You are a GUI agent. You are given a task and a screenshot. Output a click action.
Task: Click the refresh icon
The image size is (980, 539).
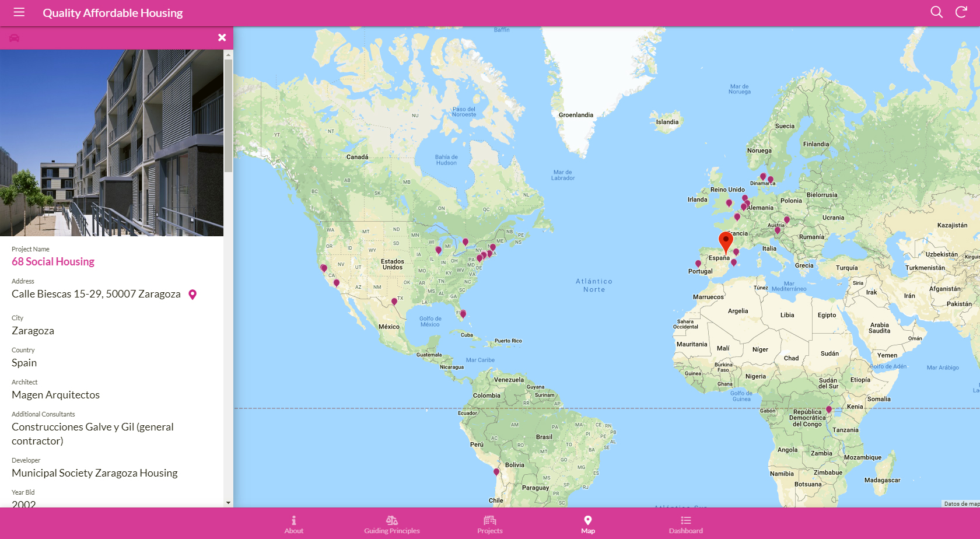pos(961,12)
